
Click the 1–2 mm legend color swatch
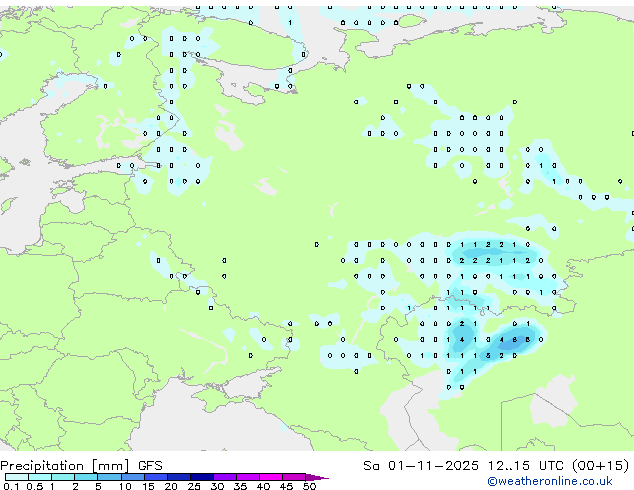63,477
